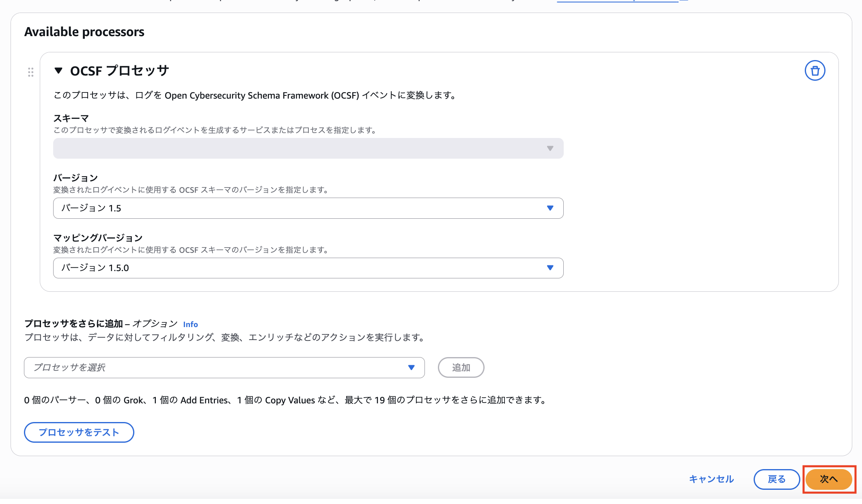Click the dropdown arrow on バージョン 1.5.0
This screenshot has width=862, height=504.
point(550,268)
